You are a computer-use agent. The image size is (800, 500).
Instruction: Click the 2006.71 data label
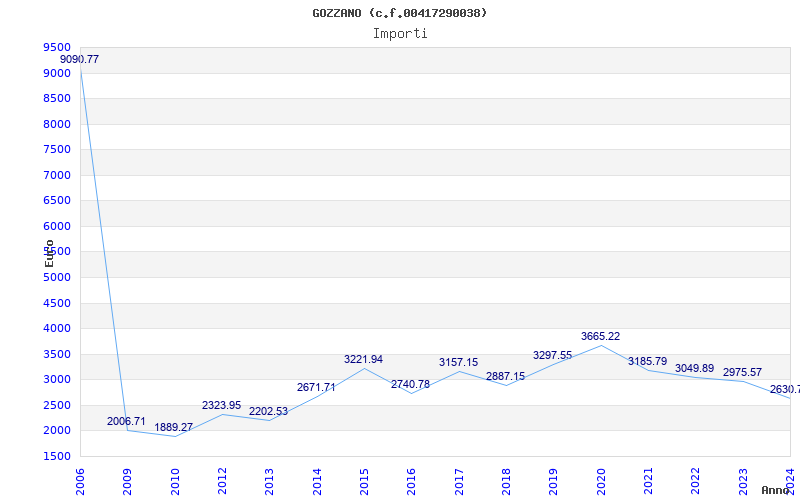pos(126,421)
